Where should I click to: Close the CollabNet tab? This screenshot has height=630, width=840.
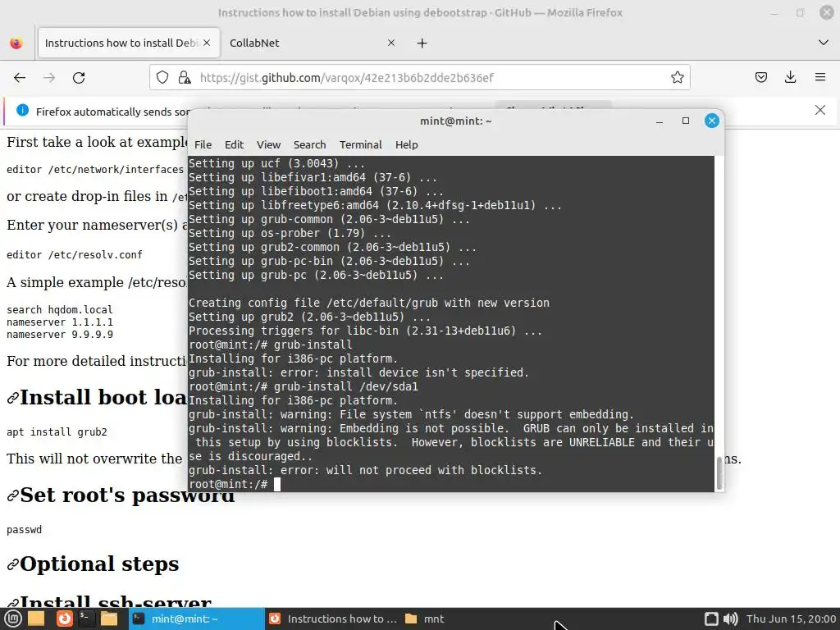pos(391,43)
